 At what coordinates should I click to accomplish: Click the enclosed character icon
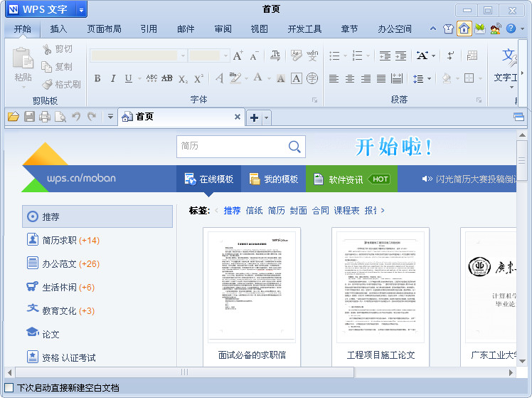[312, 78]
